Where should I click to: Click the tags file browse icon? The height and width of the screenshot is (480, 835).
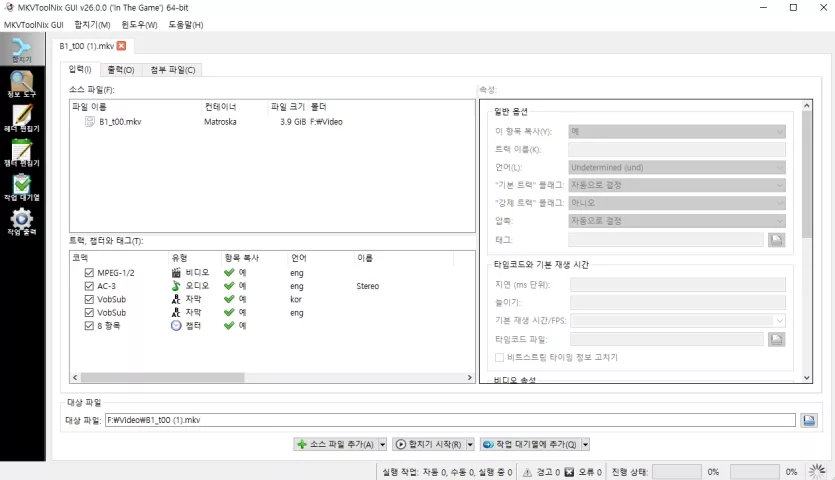[776, 240]
